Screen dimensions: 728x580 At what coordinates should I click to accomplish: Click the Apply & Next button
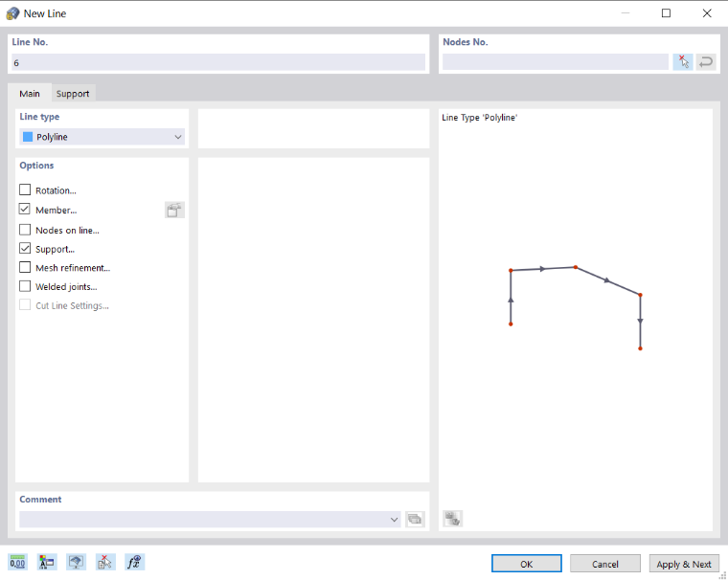pos(684,564)
